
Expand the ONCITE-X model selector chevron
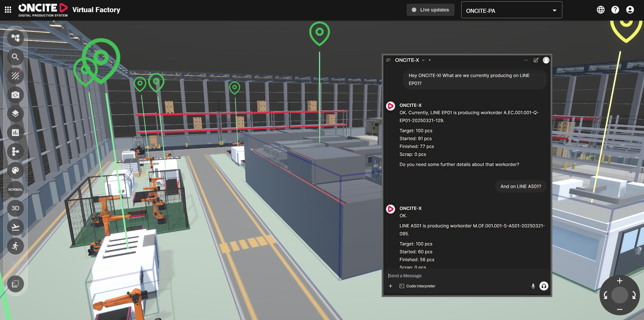tap(423, 60)
